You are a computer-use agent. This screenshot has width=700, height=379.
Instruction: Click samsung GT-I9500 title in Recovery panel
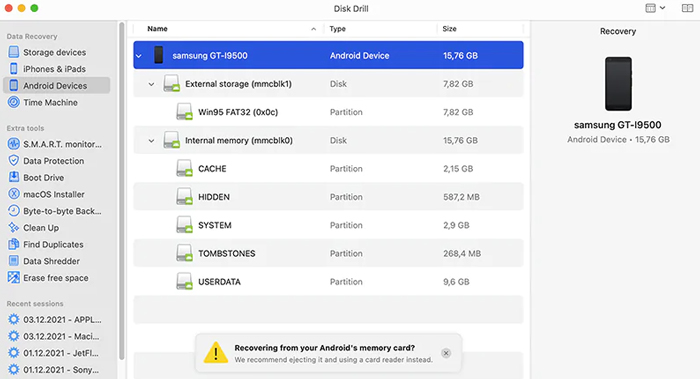pyautogui.click(x=618, y=125)
